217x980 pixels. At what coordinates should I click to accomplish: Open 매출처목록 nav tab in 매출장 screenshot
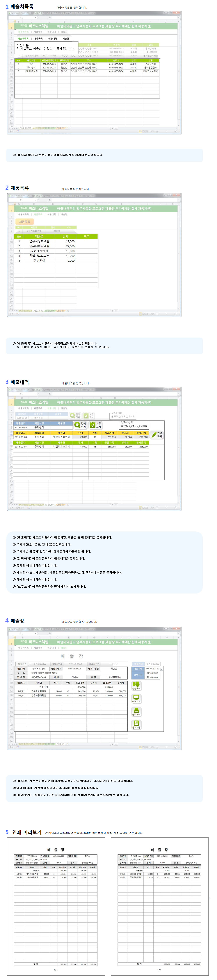[x=23, y=648]
